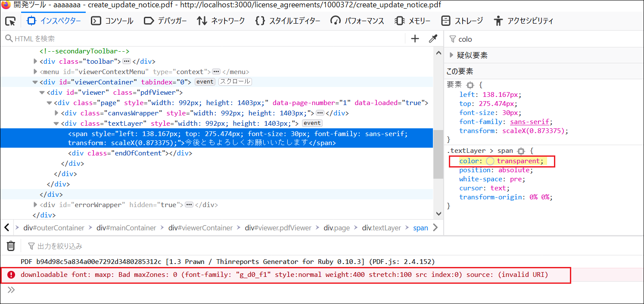
Task: Click the HTML search magnifier icon
Action: point(9,38)
